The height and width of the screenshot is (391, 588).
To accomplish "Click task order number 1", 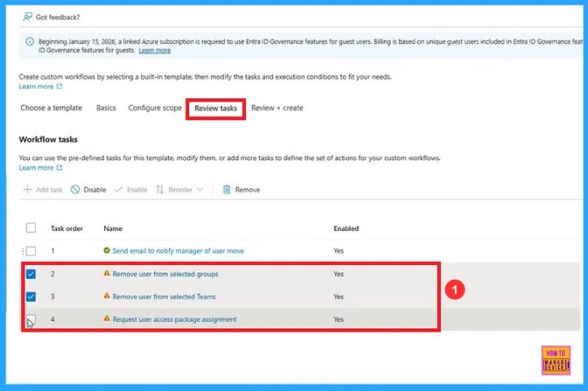I will point(53,250).
